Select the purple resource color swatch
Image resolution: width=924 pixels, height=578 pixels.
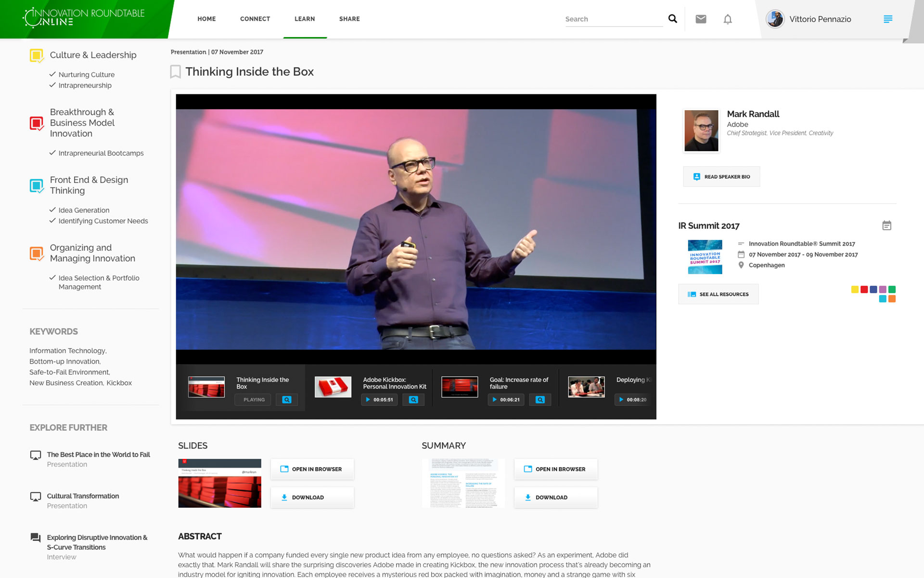tap(883, 289)
